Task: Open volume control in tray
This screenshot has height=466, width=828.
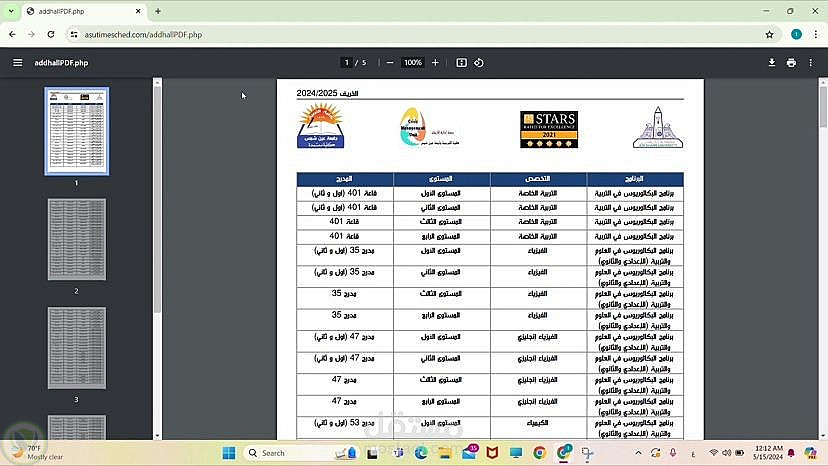Action: point(727,453)
